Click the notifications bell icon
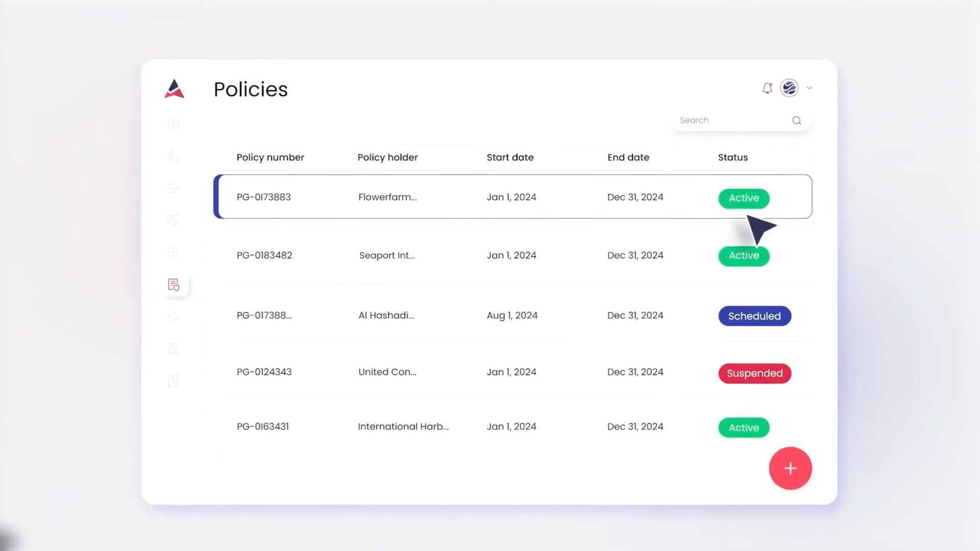Image resolution: width=980 pixels, height=551 pixels. click(767, 89)
